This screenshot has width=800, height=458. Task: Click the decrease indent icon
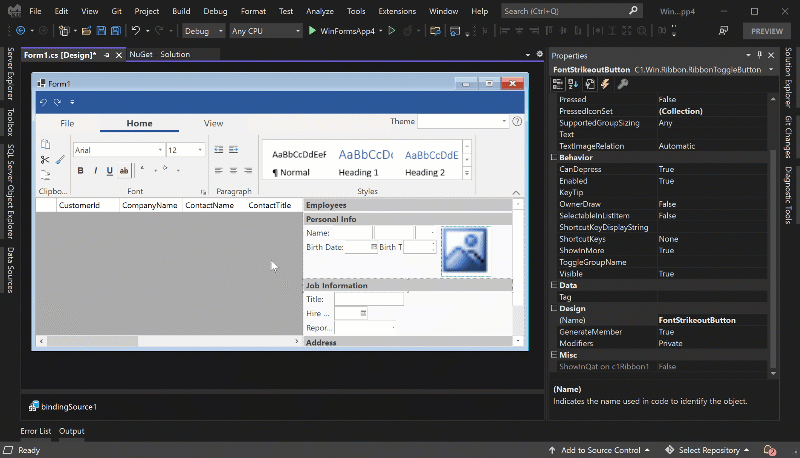pos(219,150)
